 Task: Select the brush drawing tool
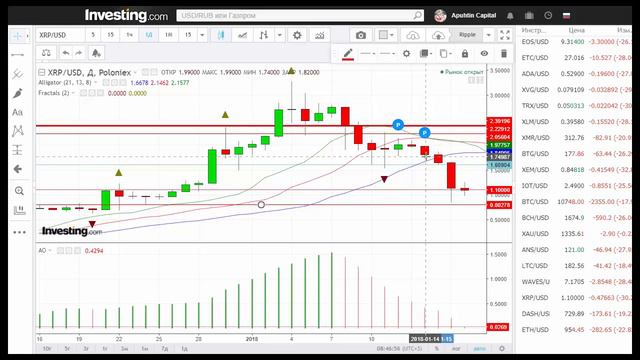coord(18,93)
